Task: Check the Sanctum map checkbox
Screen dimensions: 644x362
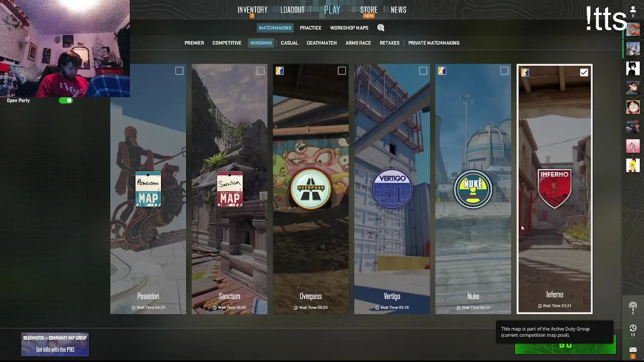Action: click(260, 71)
